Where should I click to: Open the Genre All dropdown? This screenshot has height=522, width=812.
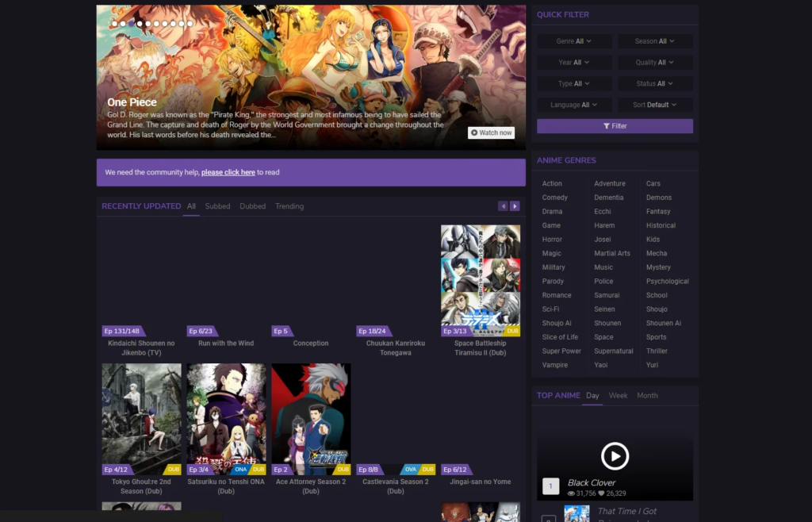[x=574, y=40]
